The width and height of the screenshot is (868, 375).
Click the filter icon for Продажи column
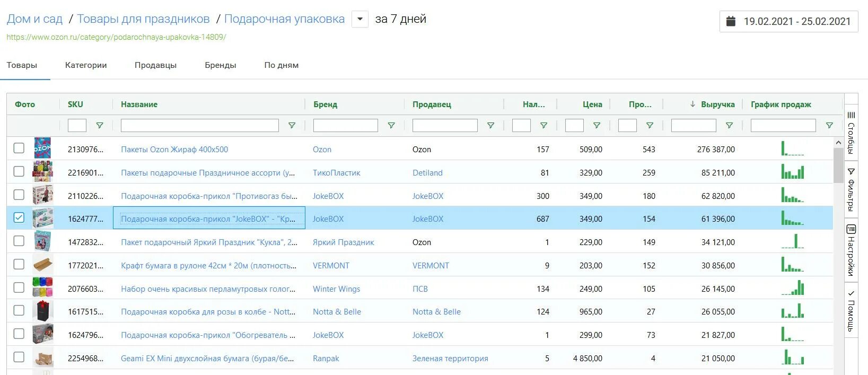(x=650, y=126)
